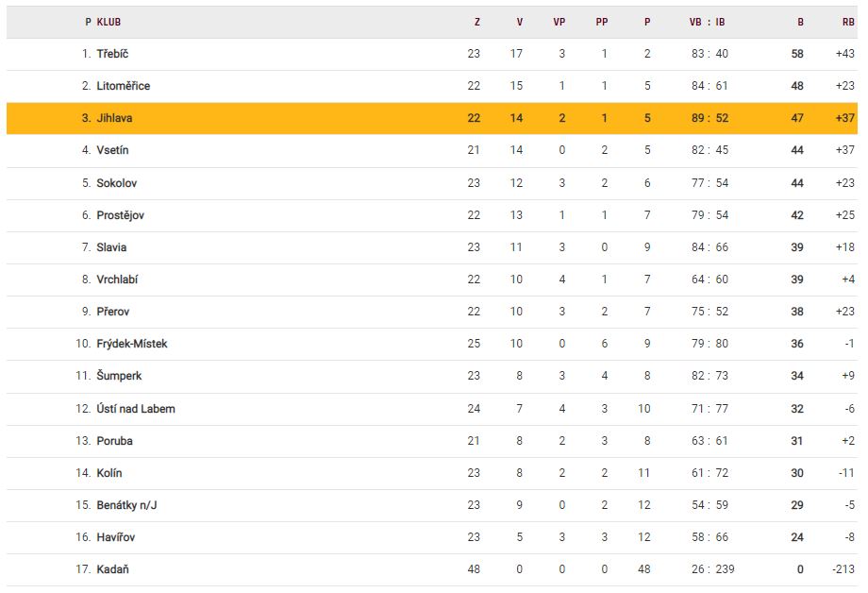Open the Šumperk team entry
Screen dimensions: 868x593
[x=119, y=376]
